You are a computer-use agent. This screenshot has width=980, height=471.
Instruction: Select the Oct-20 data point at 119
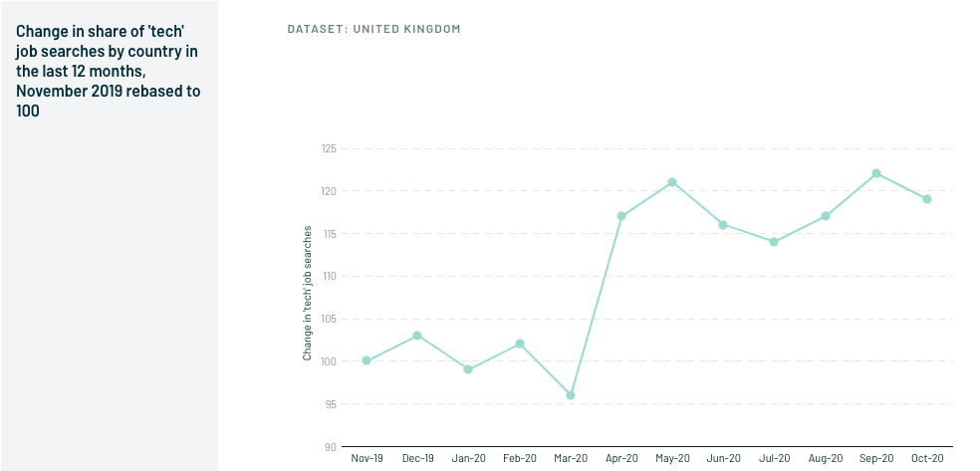[x=927, y=198]
